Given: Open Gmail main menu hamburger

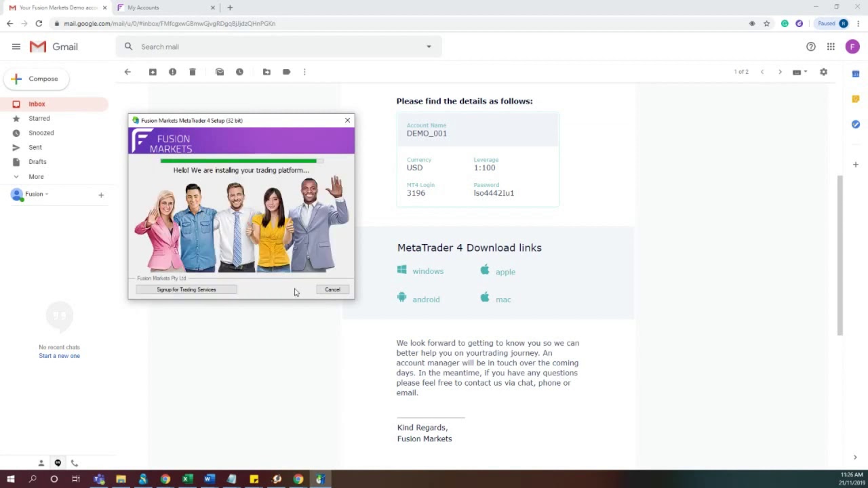Looking at the screenshot, I should coord(16,47).
